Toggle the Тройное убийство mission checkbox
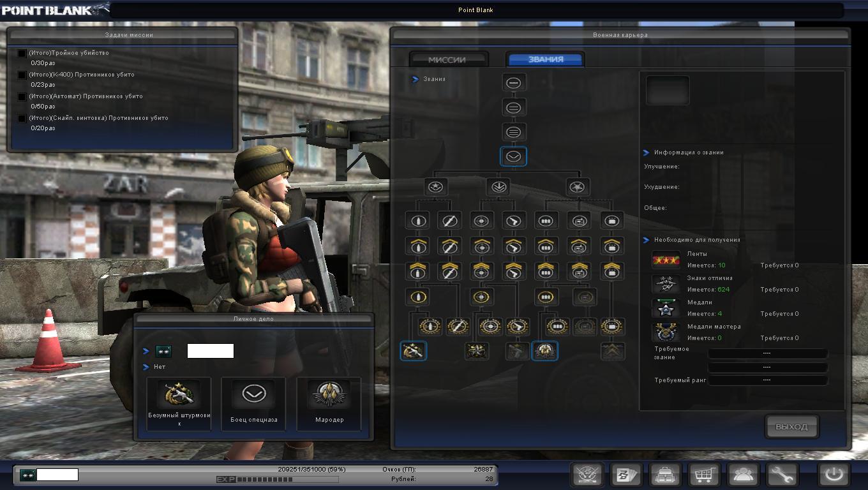Viewport: 868px width, 490px height. 22,54
